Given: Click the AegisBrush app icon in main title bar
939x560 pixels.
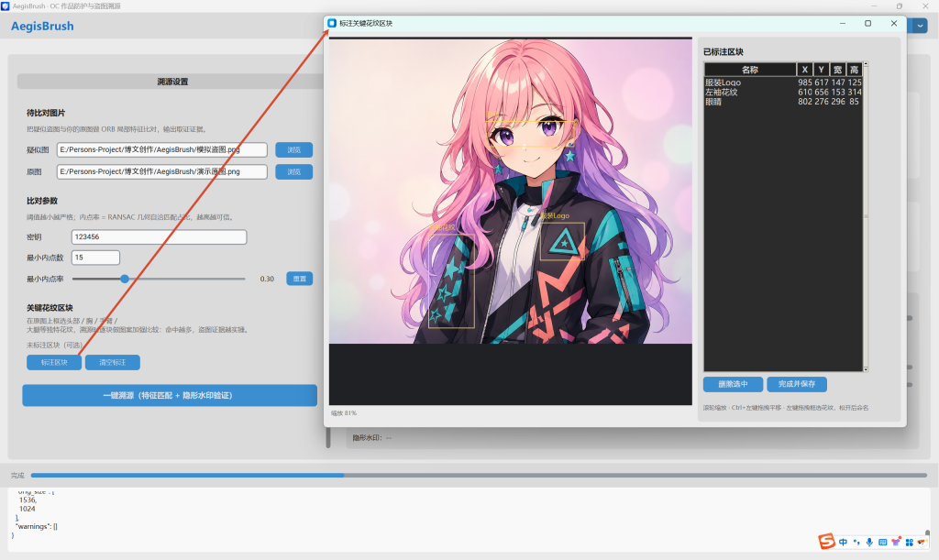Looking at the screenshot, I should pyautogui.click(x=5, y=6).
